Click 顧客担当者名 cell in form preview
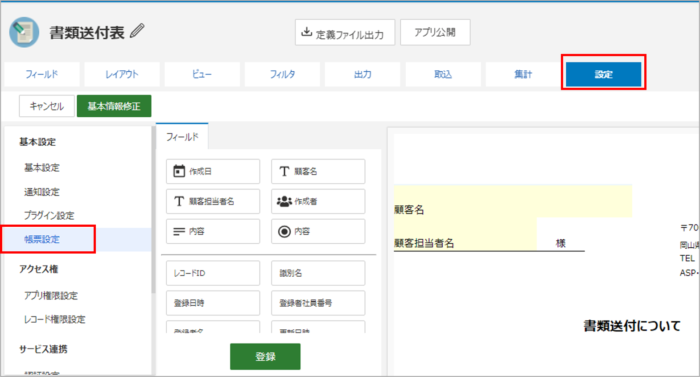Screen dimensions: 700x377 point(465,235)
